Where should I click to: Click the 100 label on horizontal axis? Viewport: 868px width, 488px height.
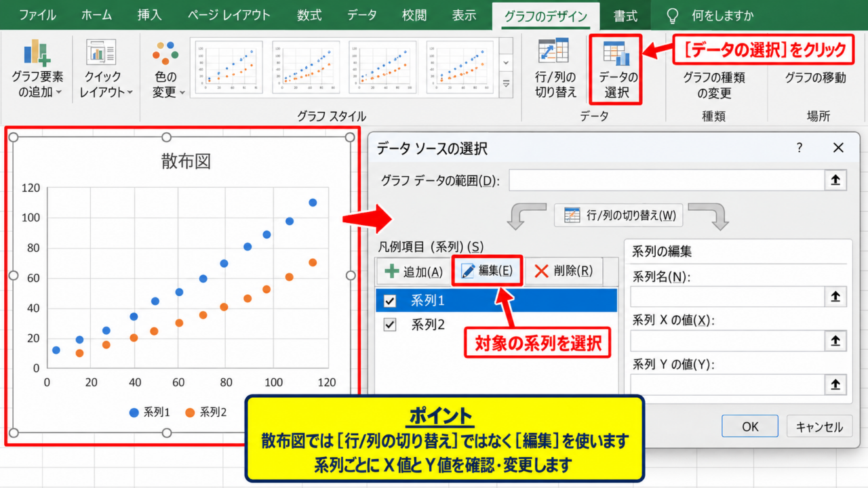(274, 382)
